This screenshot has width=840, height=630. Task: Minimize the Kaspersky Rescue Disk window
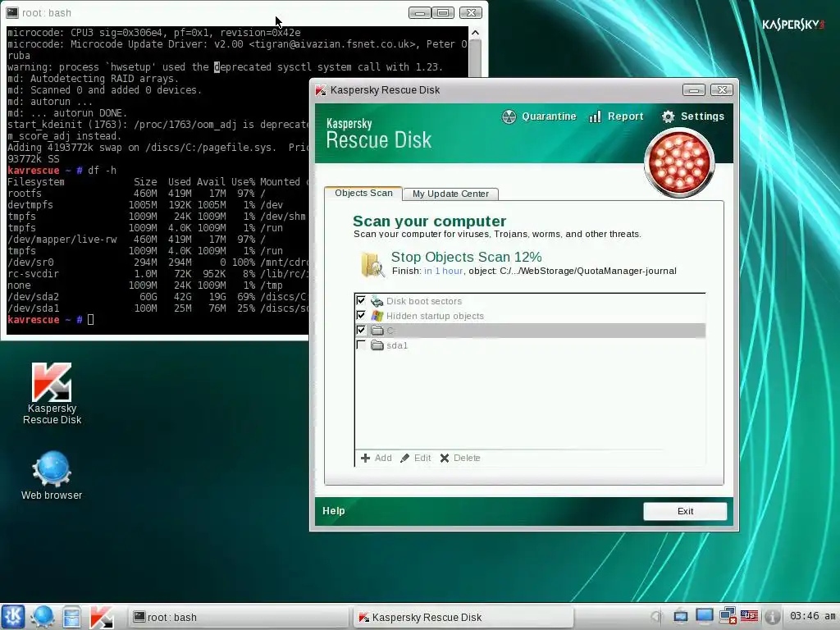[x=694, y=90]
